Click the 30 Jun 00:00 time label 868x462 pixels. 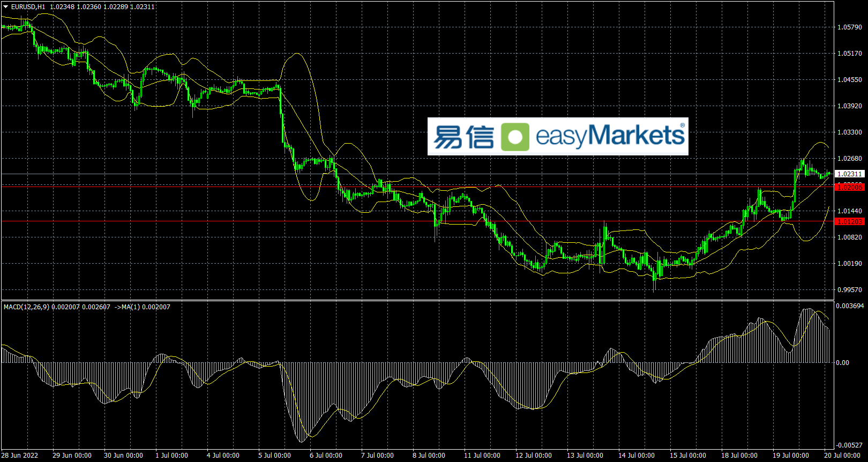(x=123, y=456)
